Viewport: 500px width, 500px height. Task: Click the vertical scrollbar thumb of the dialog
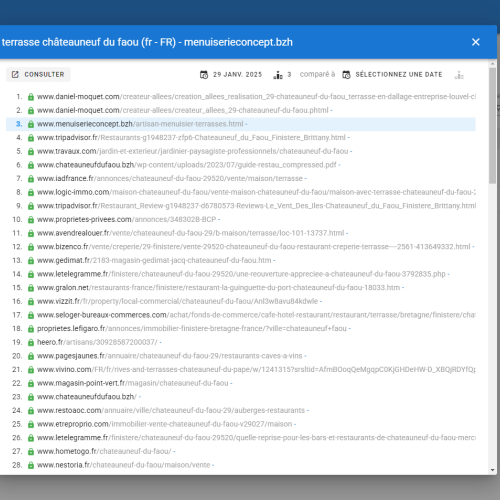click(493, 126)
